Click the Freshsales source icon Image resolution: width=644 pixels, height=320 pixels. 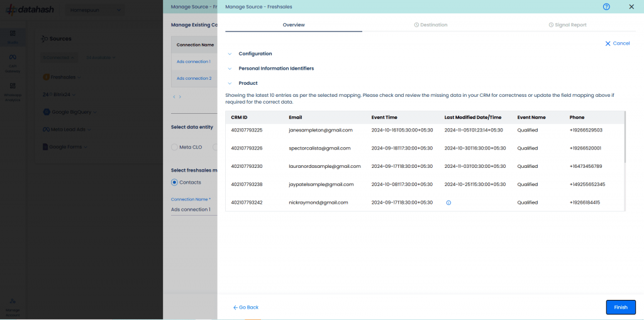point(47,77)
